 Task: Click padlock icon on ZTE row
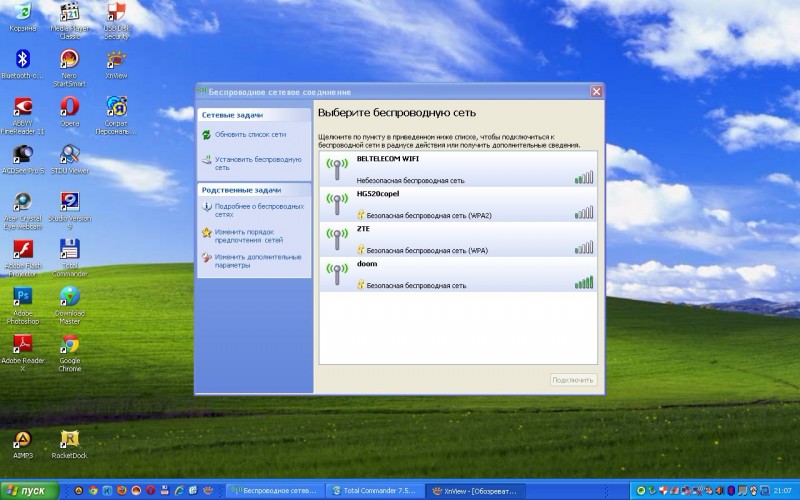tap(361, 249)
